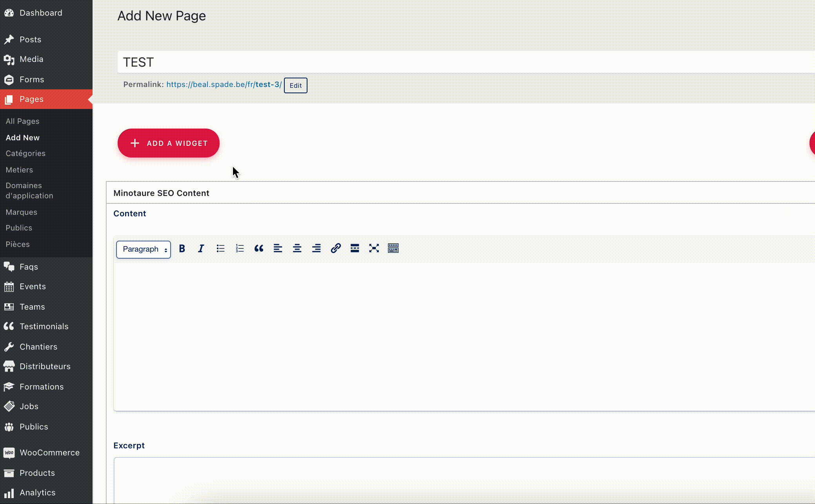Toggle the toolbar kitchen sink icon
Screen dimensions: 815x504
pos(393,248)
